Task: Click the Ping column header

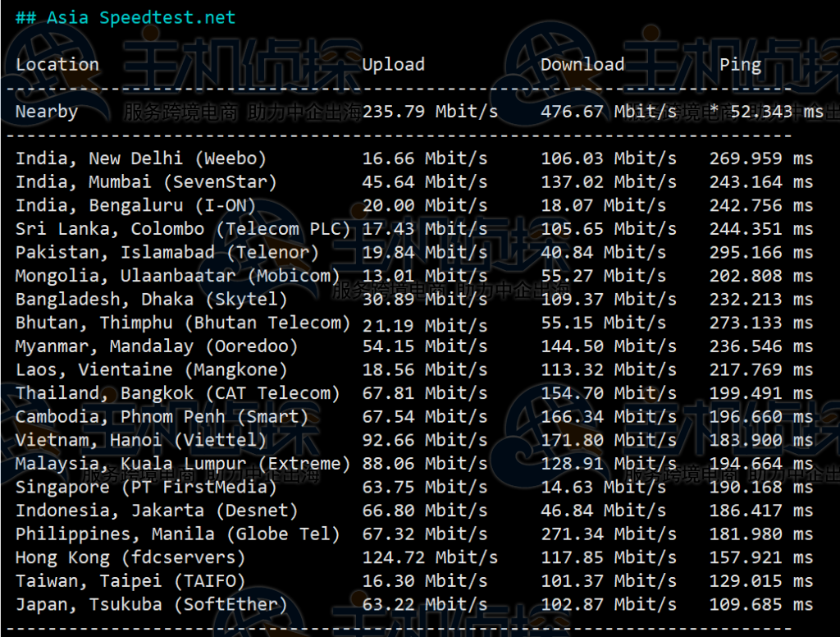Action: (740, 64)
